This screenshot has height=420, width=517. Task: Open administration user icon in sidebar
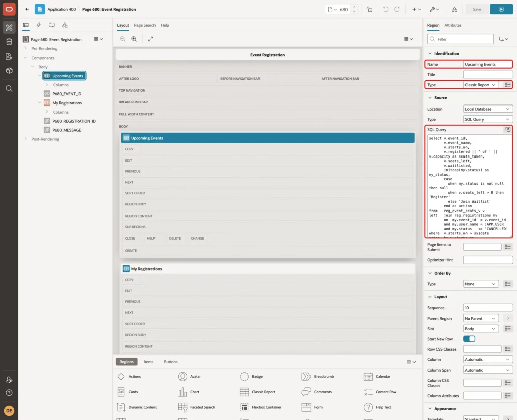(x=9, y=380)
